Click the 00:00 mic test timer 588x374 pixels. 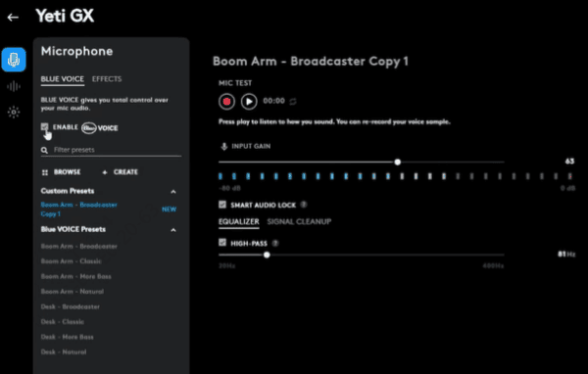(x=273, y=101)
